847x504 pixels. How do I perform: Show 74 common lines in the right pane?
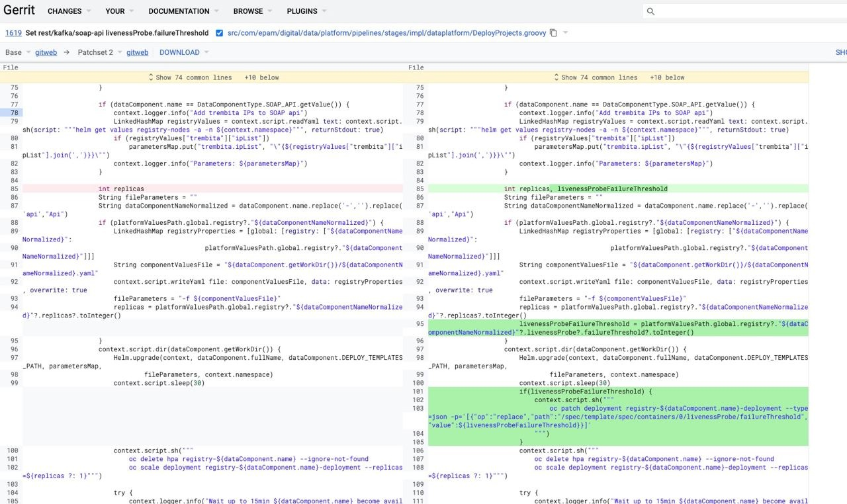click(x=596, y=77)
